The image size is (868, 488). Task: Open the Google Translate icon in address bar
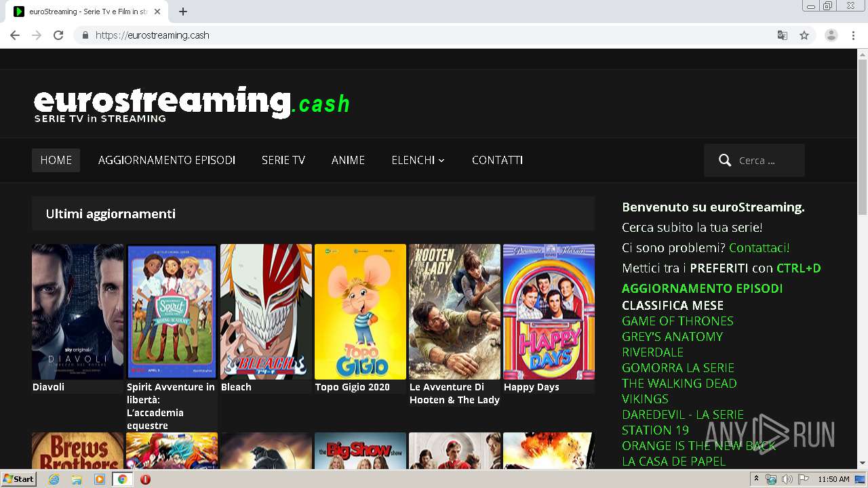pos(783,35)
